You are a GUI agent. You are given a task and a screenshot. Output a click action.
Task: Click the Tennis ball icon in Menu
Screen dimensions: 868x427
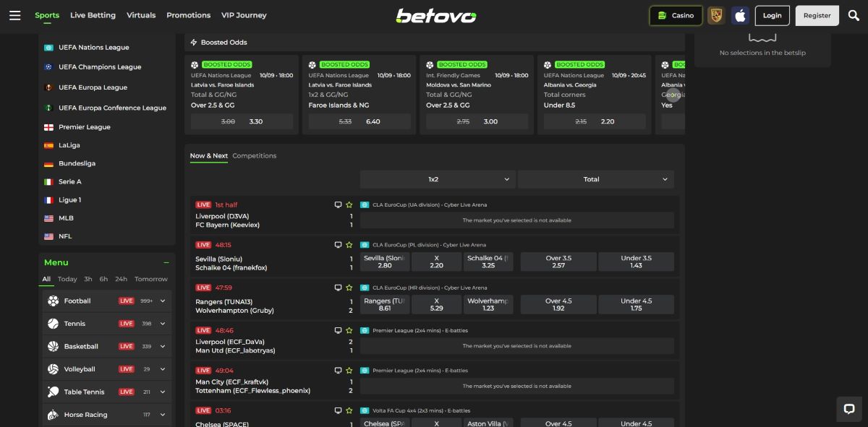click(53, 324)
